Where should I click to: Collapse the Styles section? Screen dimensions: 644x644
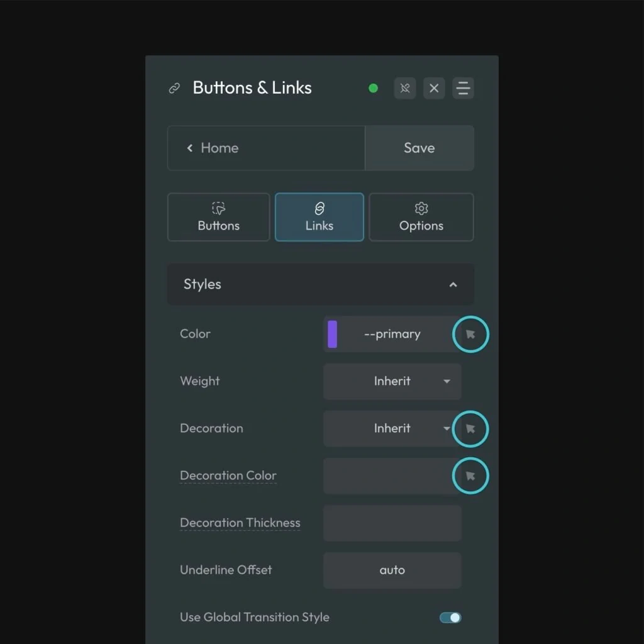click(453, 285)
